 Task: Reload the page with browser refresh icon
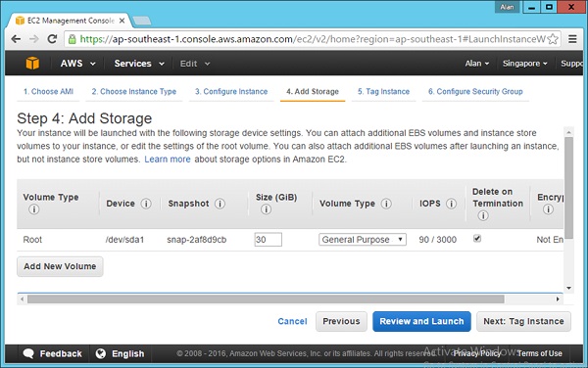click(x=52, y=38)
